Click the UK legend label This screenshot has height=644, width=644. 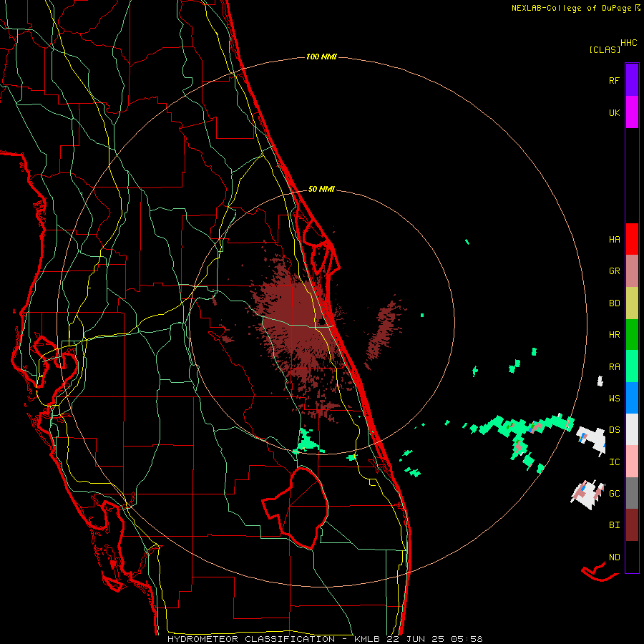click(614, 112)
